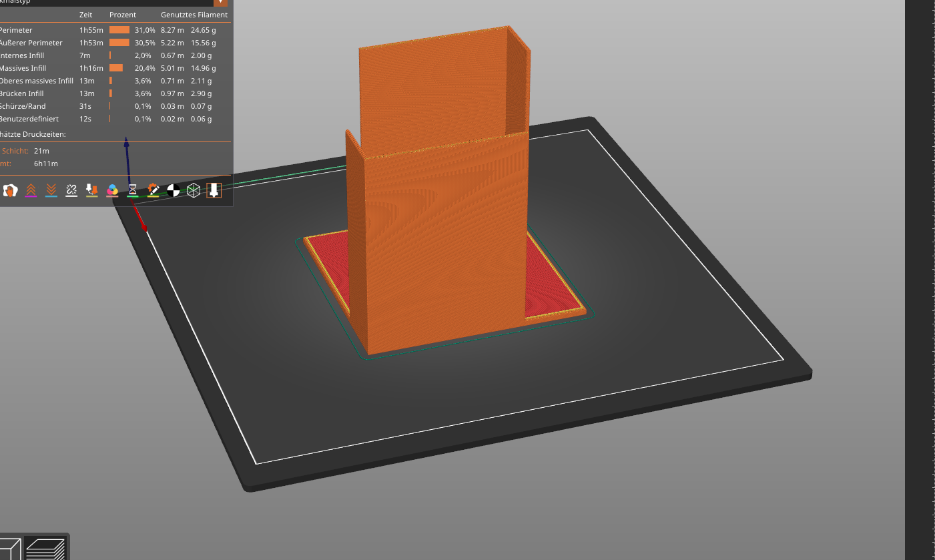Click the Internes Infill legend row
Viewport: 935px width, 560px height.
point(22,55)
